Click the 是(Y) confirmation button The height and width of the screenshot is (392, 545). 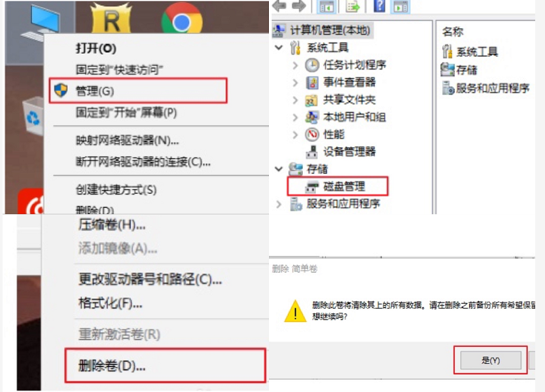[491, 360]
